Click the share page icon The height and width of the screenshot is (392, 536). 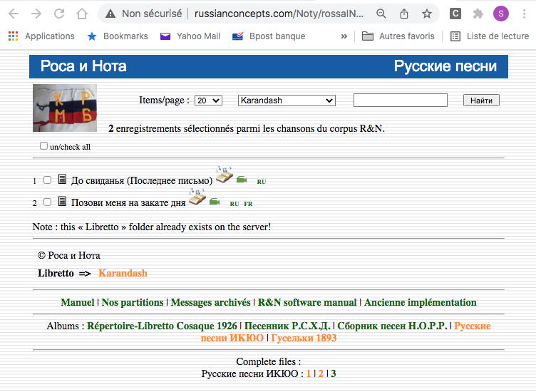pyautogui.click(x=404, y=14)
